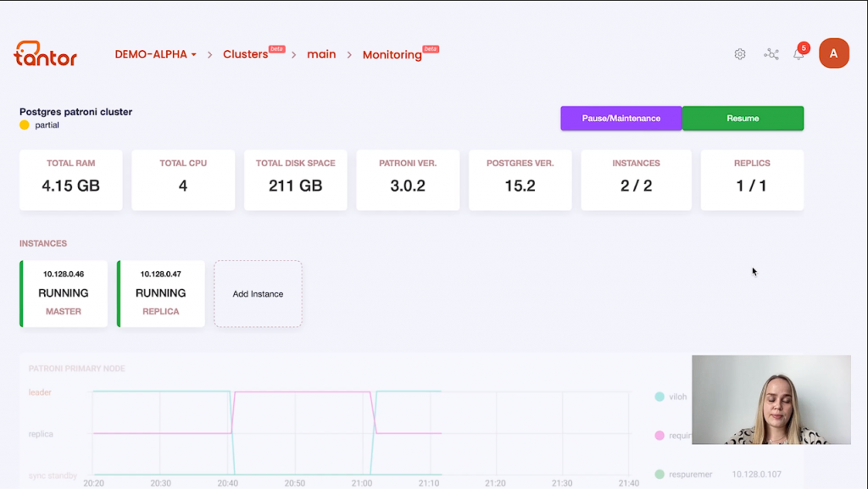This screenshot has width=868, height=489.
Task: Click the Patroni Ver. 3.0.2 card
Action: 408,180
